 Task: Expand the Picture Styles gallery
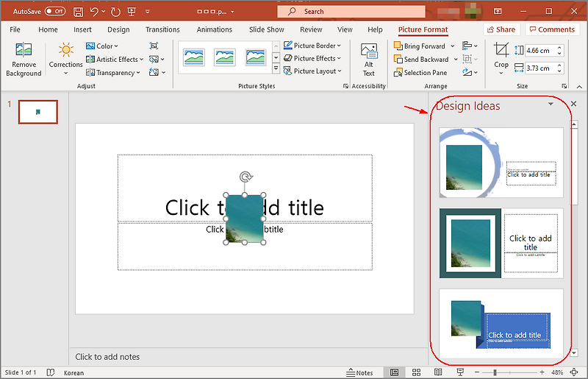tap(276, 68)
